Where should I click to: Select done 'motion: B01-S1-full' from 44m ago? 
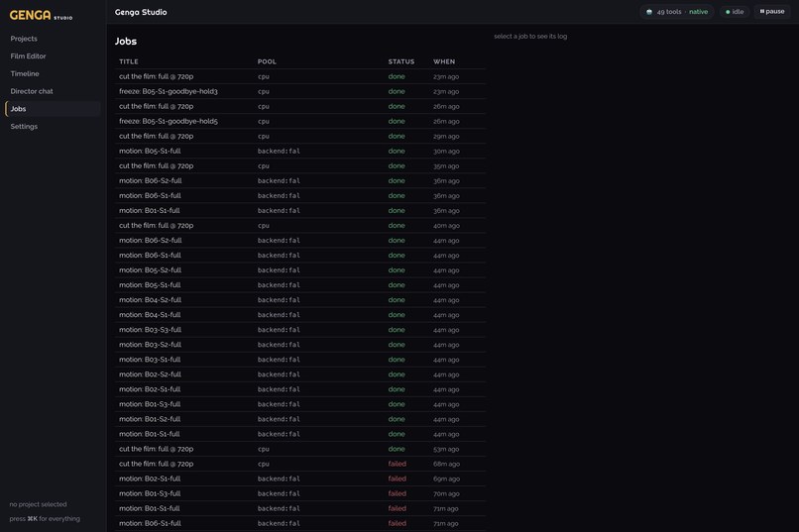(300, 434)
